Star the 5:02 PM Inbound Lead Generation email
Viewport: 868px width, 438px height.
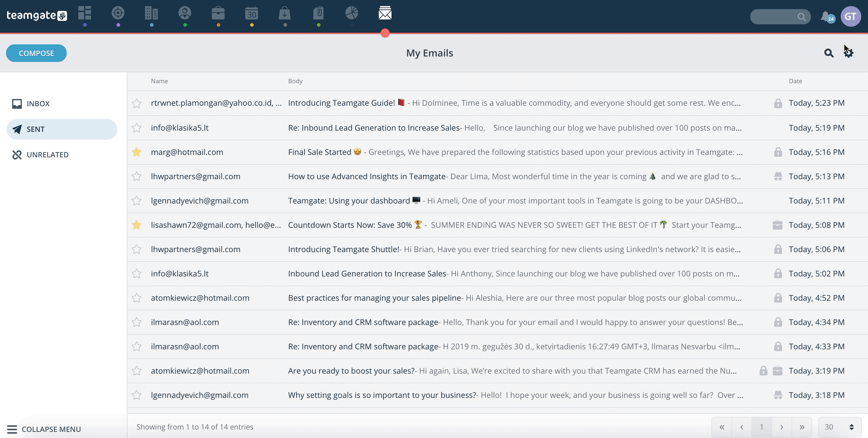(x=137, y=273)
